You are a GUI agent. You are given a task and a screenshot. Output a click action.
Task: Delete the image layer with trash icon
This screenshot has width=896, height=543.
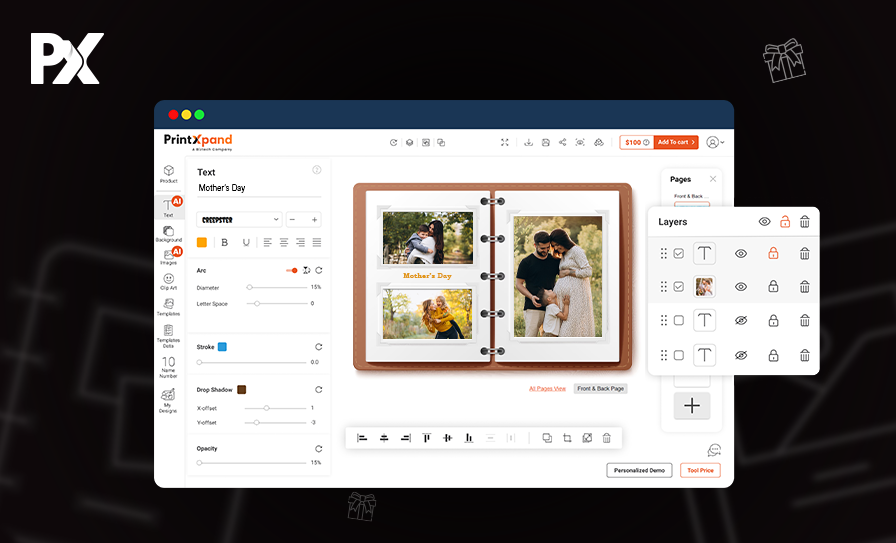pos(804,287)
